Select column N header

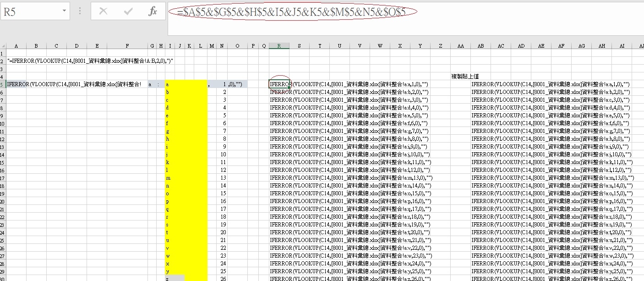click(x=222, y=45)
